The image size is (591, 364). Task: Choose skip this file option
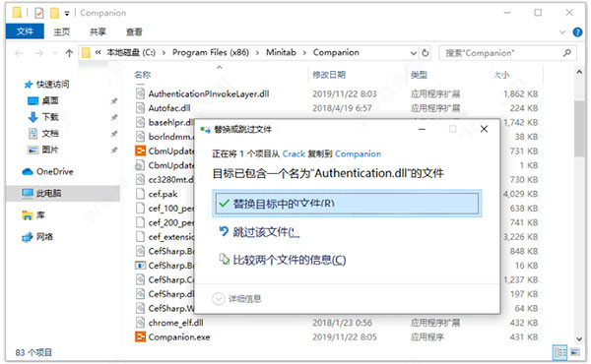(259, 232)
